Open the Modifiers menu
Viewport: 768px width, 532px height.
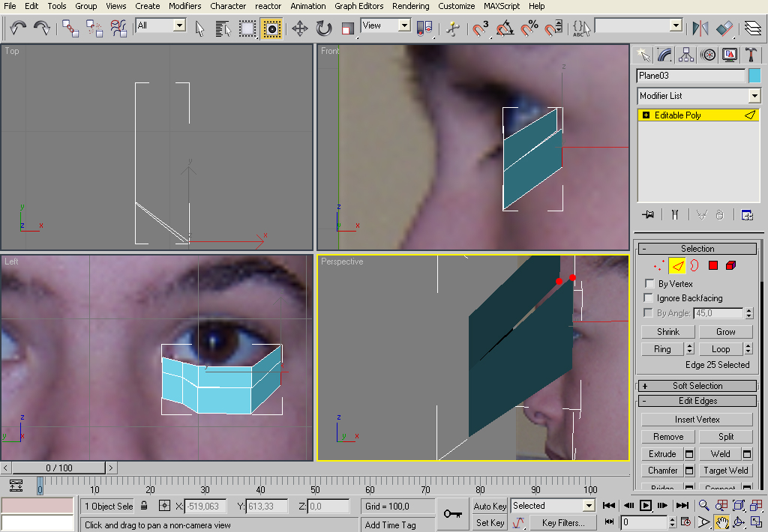(x=184, y=6)
